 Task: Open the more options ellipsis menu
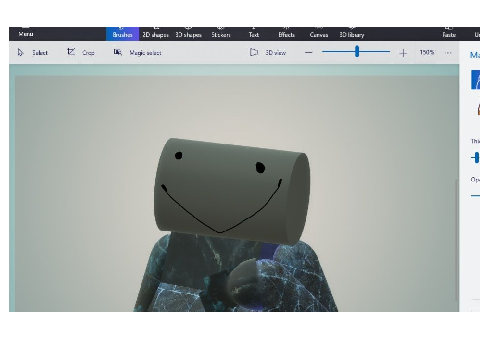448,53
